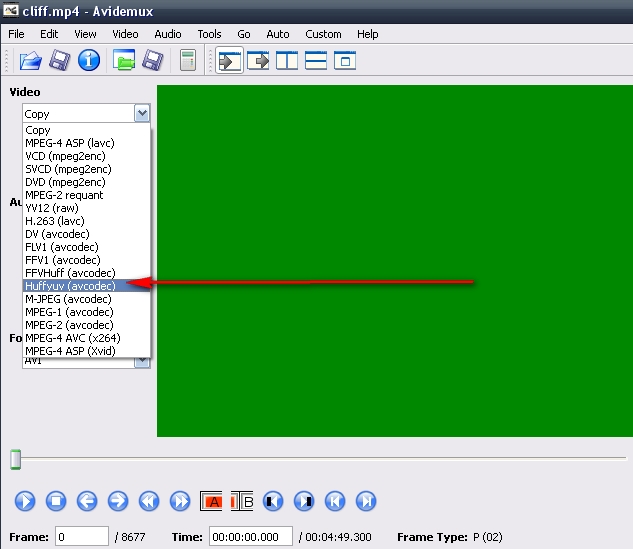Open the Audio menu
Screen dimensions: 633x549
click(168, 34)
